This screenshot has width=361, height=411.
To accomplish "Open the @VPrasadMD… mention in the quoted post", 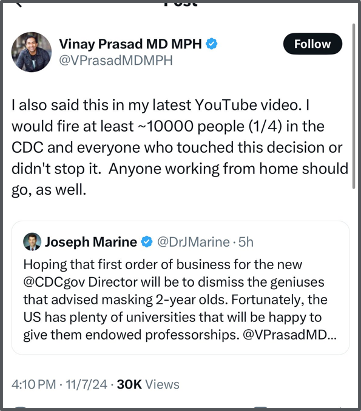I will pos(290,335).
